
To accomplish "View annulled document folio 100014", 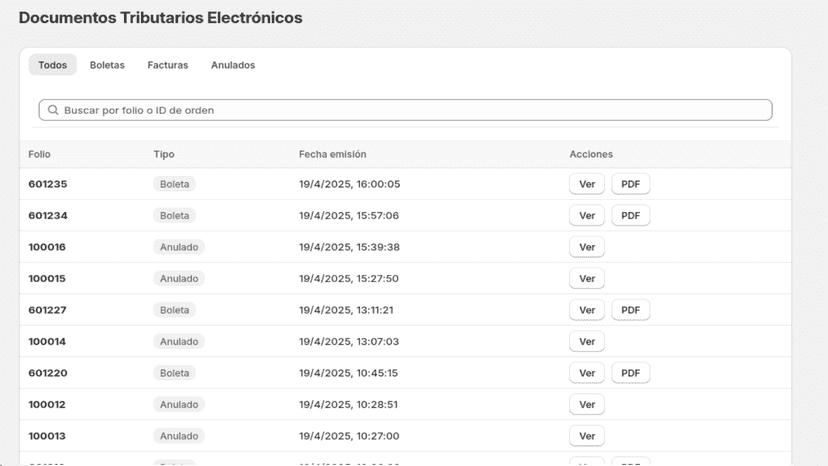I will (x=587, y=341).
